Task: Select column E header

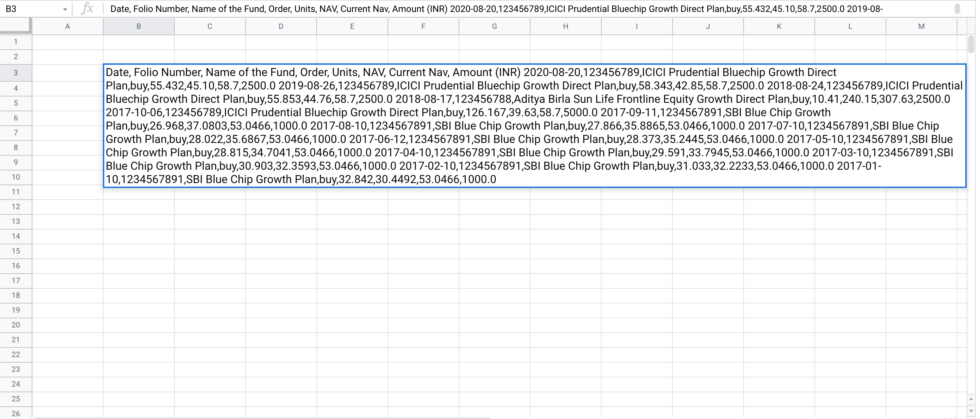Action: tap(352, 26)
